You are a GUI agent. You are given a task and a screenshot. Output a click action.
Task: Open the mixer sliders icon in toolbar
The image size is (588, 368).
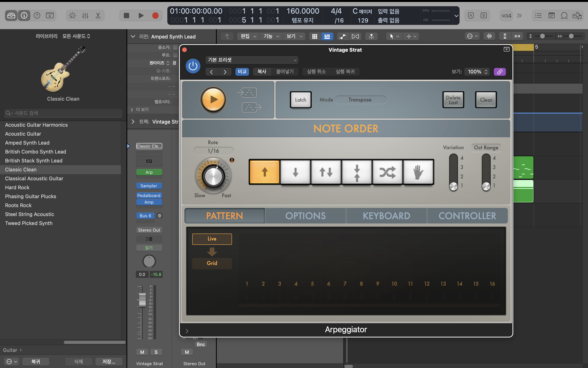coord(85,16)
